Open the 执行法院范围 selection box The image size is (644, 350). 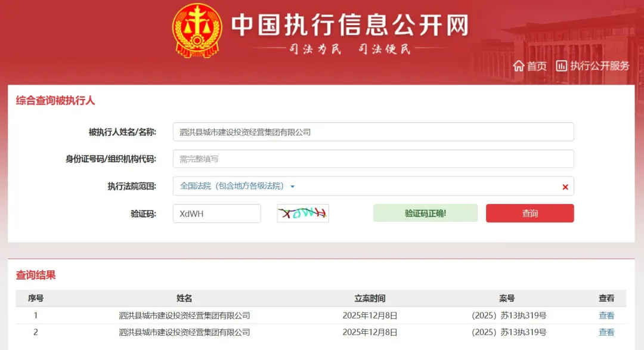[x=373, y=186]
